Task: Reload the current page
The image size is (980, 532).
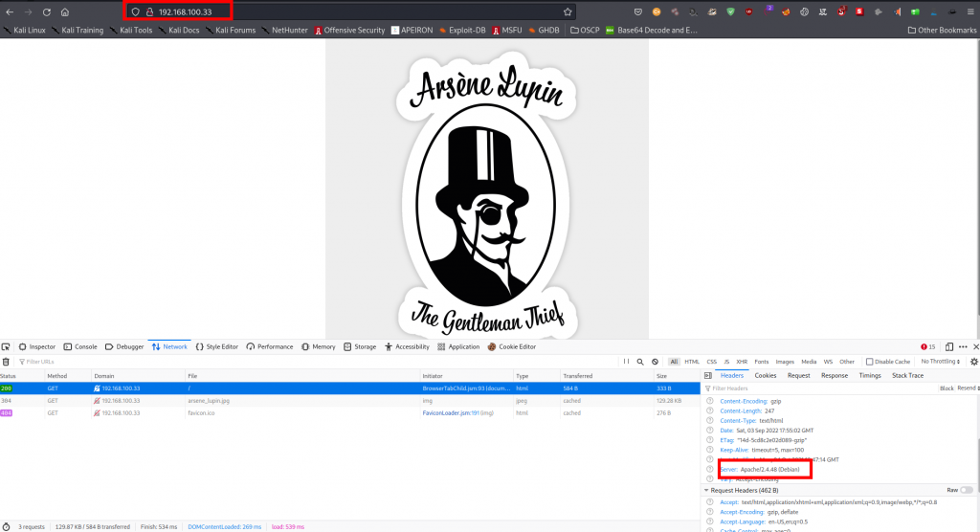Action: 46,11
